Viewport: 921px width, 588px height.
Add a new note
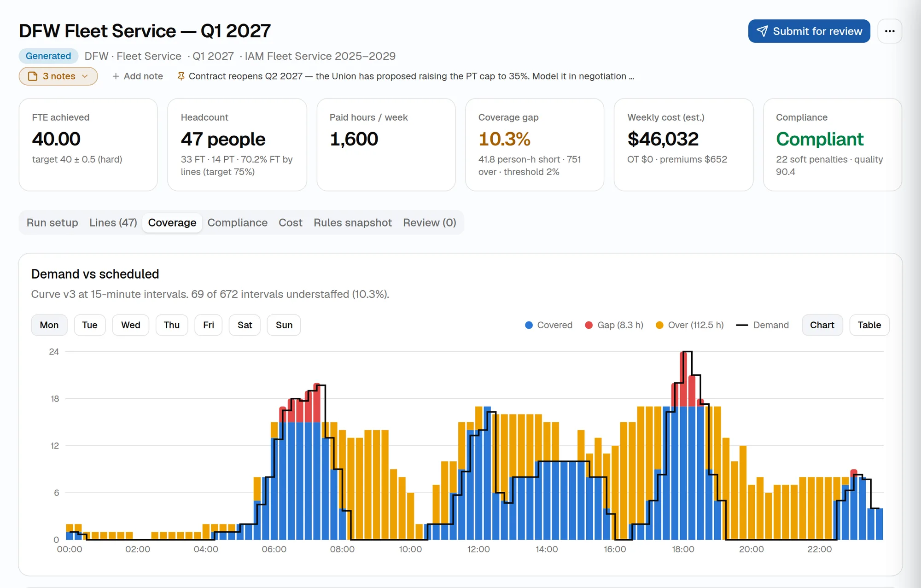tap(138, 76)
